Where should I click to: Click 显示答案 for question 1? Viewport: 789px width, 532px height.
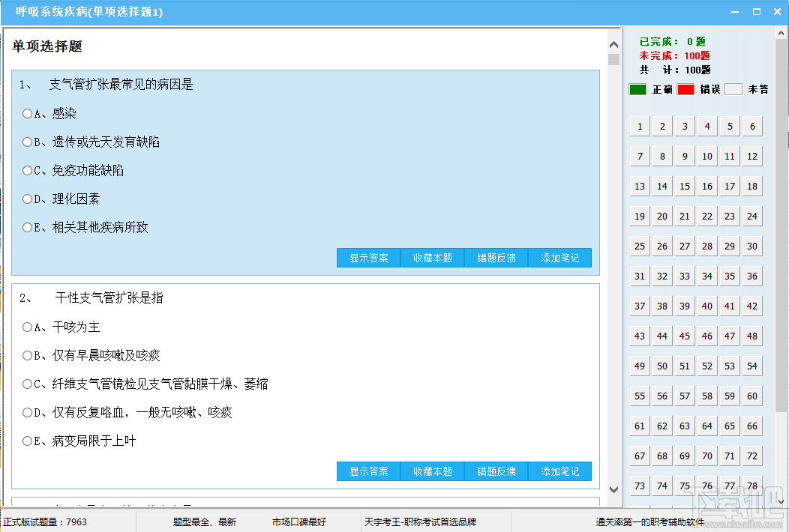pyautogui.click(x=369, y=258)
